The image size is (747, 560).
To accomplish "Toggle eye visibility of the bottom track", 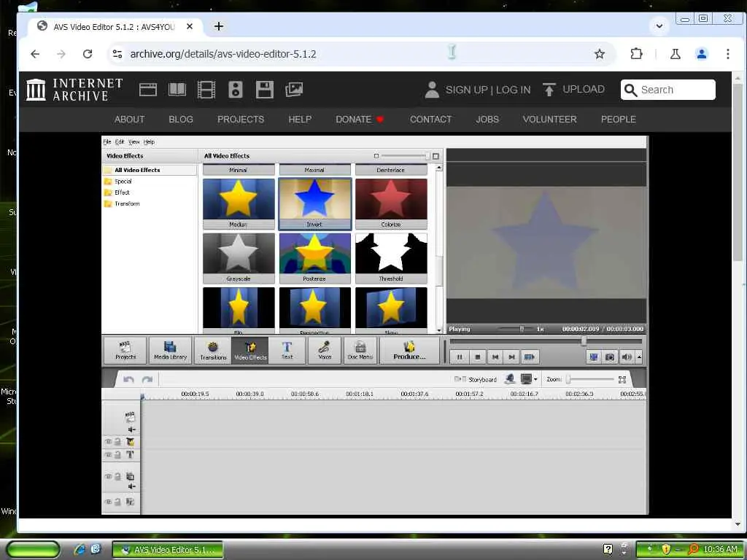I will (x=108, y=502).
